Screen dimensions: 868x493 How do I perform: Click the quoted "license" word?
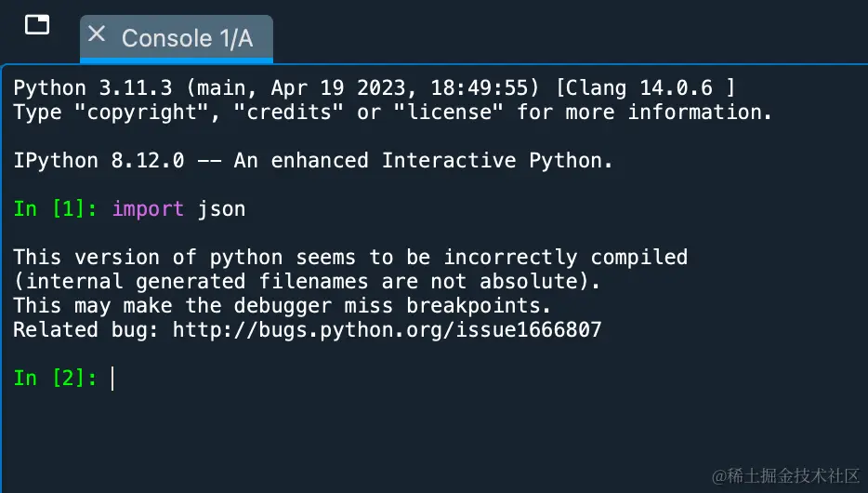(x=448, y=113)
